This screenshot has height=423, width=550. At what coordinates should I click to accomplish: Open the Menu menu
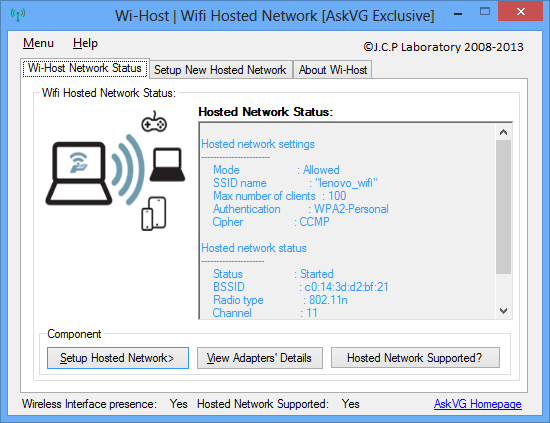(38, 43)
